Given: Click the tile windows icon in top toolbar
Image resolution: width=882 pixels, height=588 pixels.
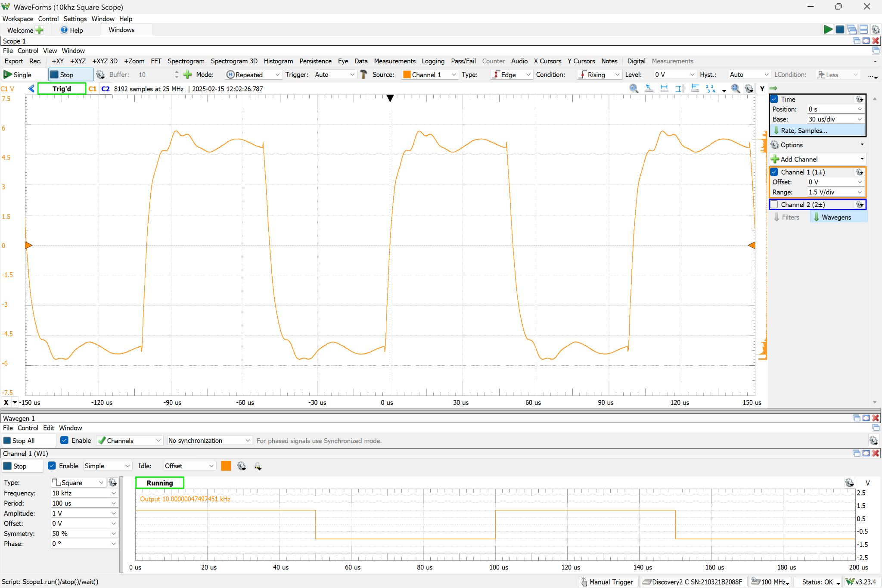Looking at the screenshot, I should 863,30.
